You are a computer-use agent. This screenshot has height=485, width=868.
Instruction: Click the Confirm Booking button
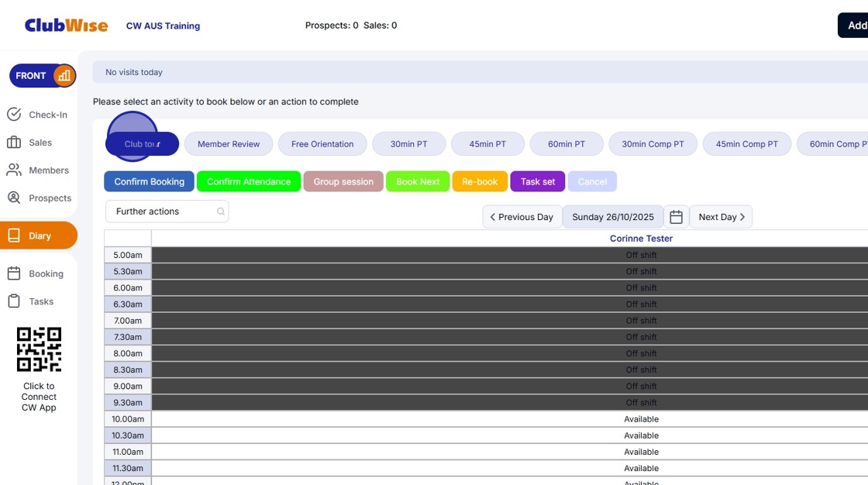pyautogui.click(x=150, y=181)
